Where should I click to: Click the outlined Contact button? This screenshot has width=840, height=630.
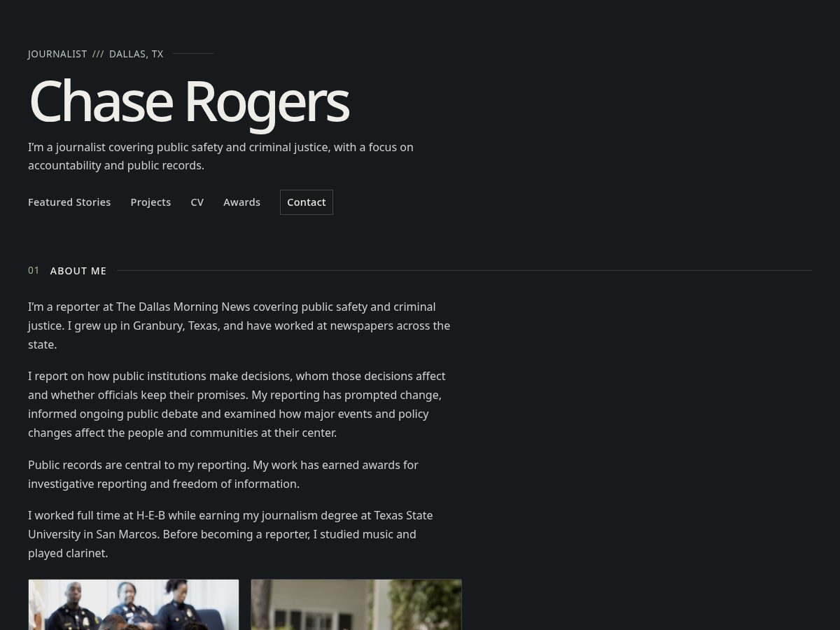307,202
